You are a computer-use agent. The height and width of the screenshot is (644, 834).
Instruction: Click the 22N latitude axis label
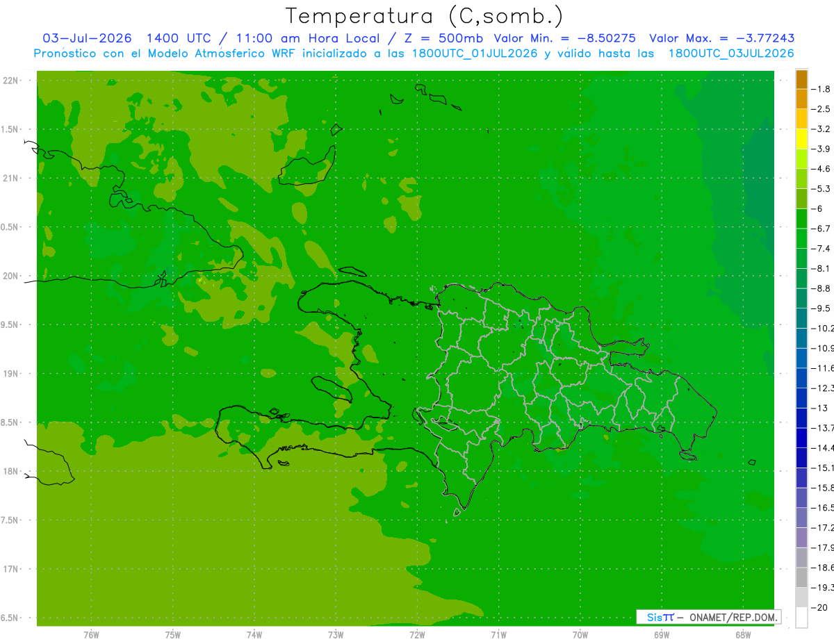[12, 81]
